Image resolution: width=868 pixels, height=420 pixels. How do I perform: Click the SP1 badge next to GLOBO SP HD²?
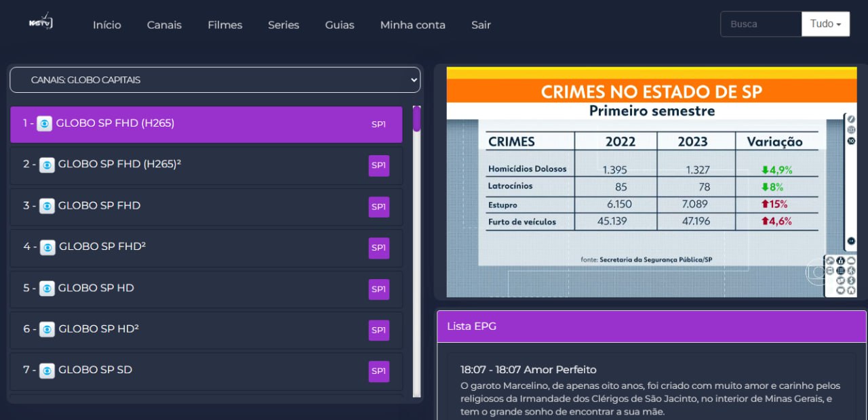[x=378, y=330]
